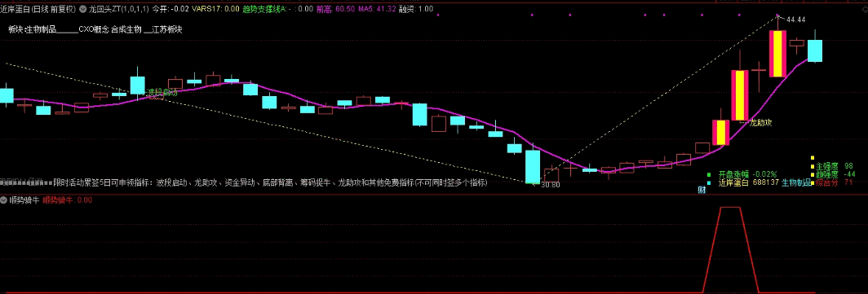Click the 顺势骑牛 sub-chart indicator name

point(24,200)
